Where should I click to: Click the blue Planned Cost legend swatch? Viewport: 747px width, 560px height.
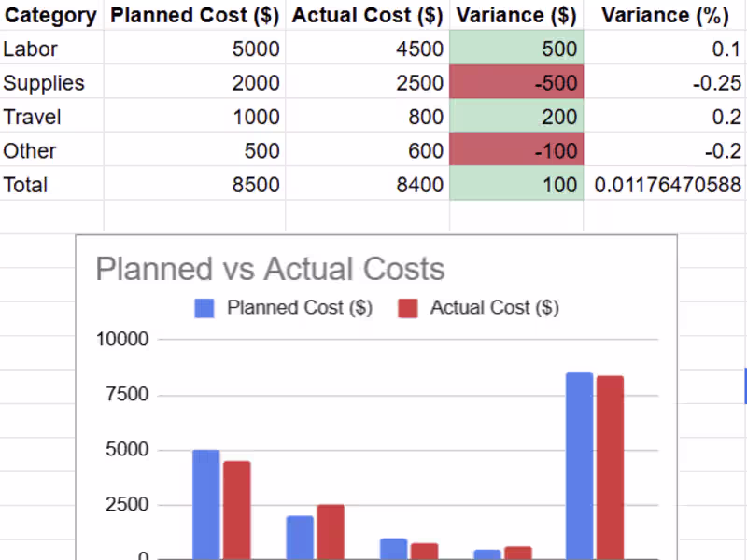click(x=204, y=308)
